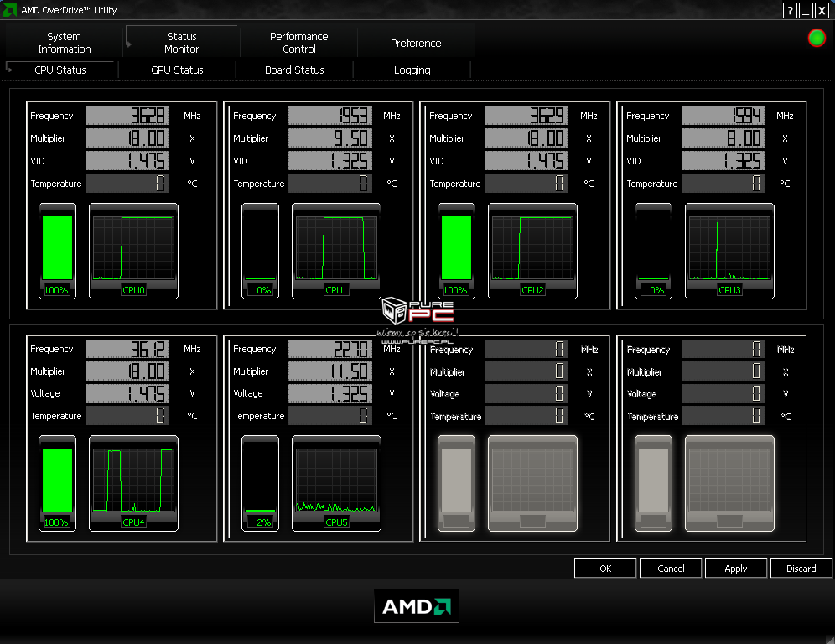Image resolution: width=835 pixels, height=644 pixels.
Task: Click the green status indicator light
Action: pos(817,38)
